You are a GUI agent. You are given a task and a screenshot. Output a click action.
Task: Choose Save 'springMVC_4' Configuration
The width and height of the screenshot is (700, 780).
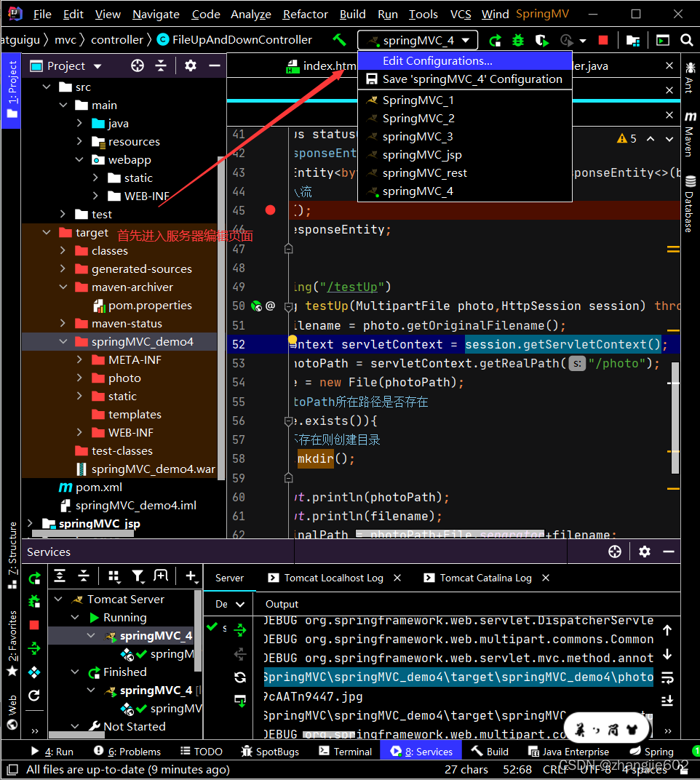465,79
